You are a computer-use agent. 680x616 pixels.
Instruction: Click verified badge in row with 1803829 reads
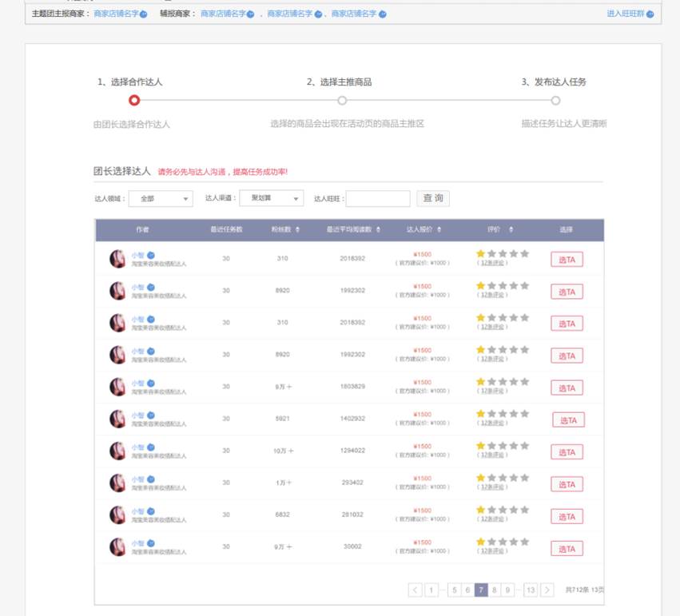tap(151, 384)
